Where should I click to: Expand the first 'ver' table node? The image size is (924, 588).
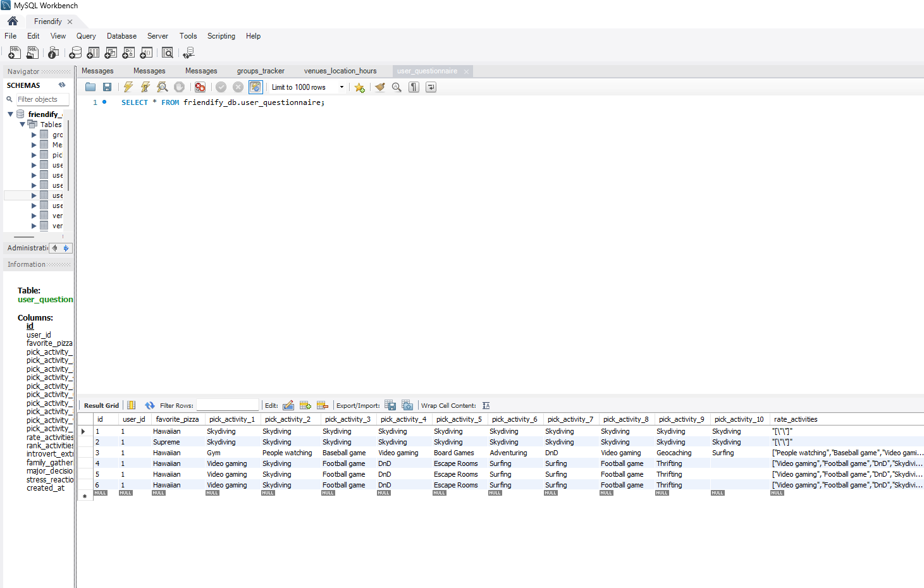coord(34,216)
